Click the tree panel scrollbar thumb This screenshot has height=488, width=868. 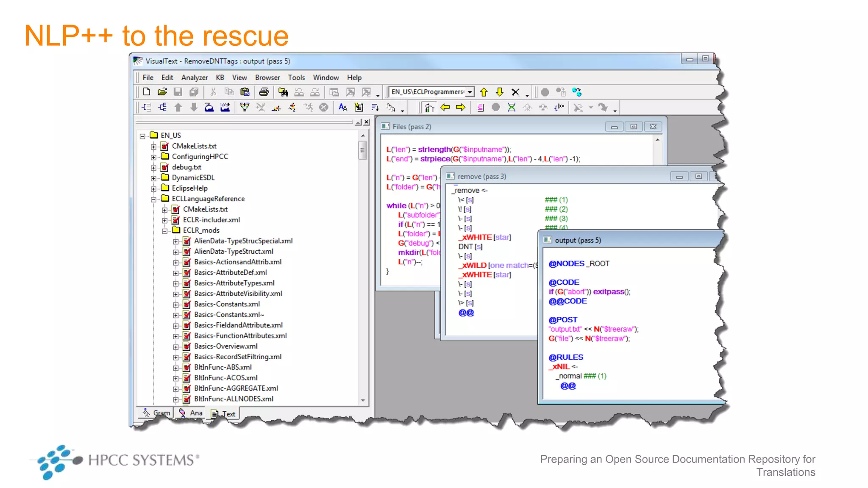(x=362, y=150)
